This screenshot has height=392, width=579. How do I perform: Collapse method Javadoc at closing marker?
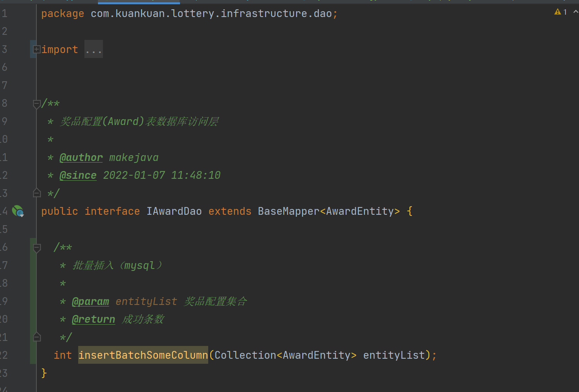point(37,337)
